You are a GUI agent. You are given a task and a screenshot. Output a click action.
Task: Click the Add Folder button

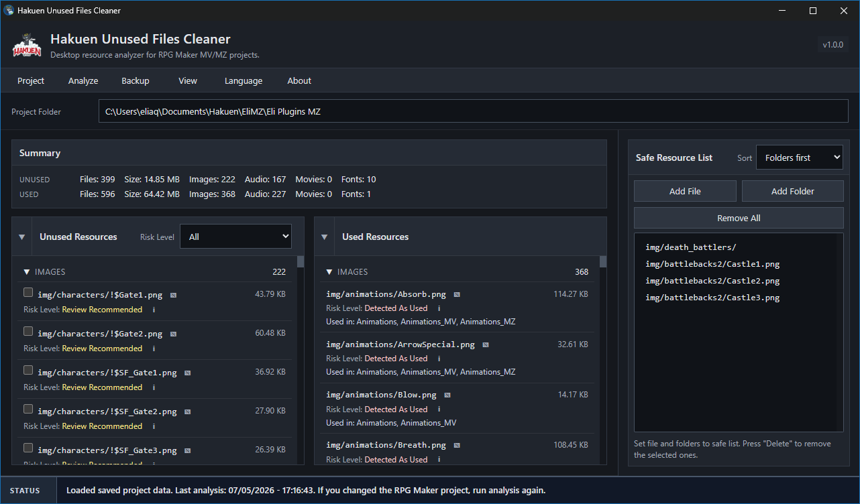click(793, 191)
